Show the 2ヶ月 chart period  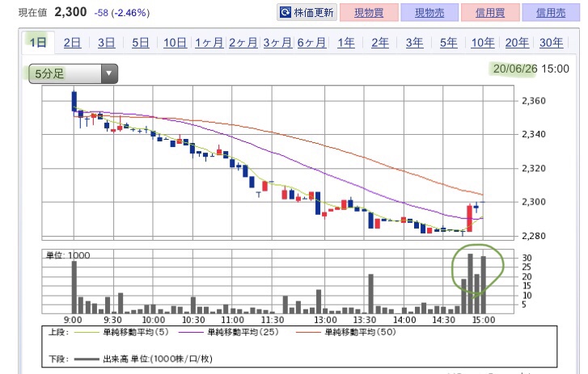(x=243, y=43)
